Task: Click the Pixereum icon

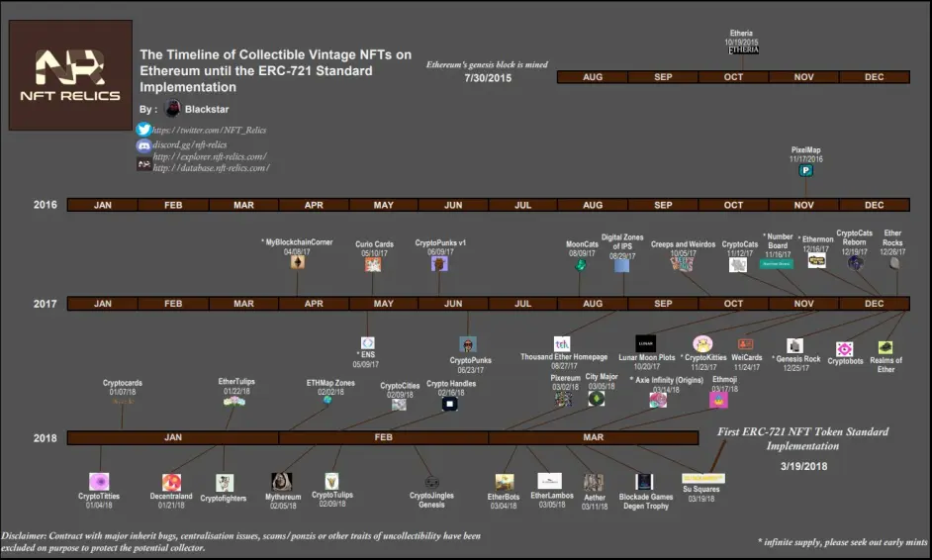Action: (x=564, y=399)
